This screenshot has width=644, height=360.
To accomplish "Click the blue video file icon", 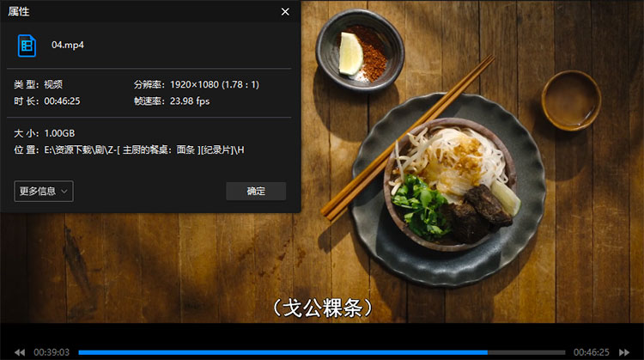I will (28, 45).
